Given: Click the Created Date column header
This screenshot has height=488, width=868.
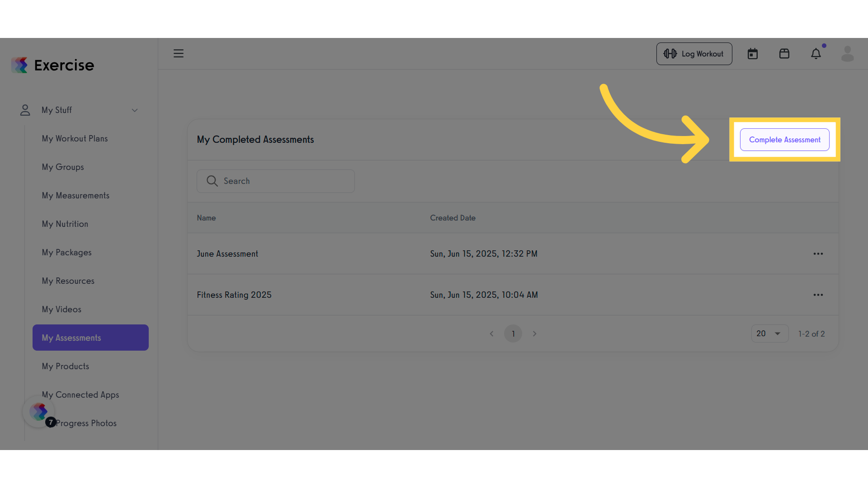Looking at the screenshot, I should (x=453, y=218).
